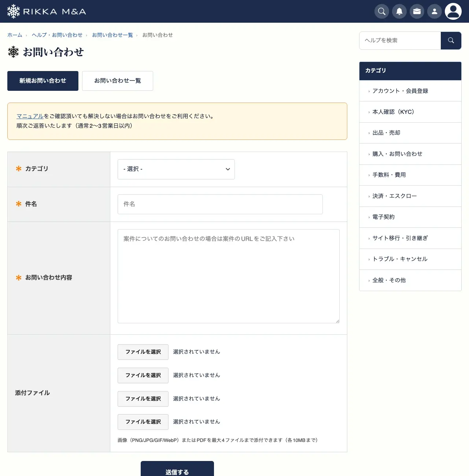Focus the ヘルプを検索 search field

tap(400, 41)
